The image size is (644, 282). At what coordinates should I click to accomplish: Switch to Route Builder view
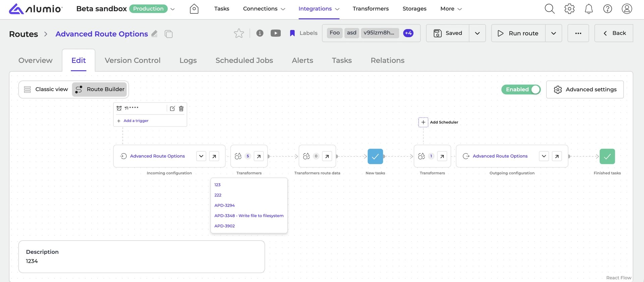click(x=100, y=89)
